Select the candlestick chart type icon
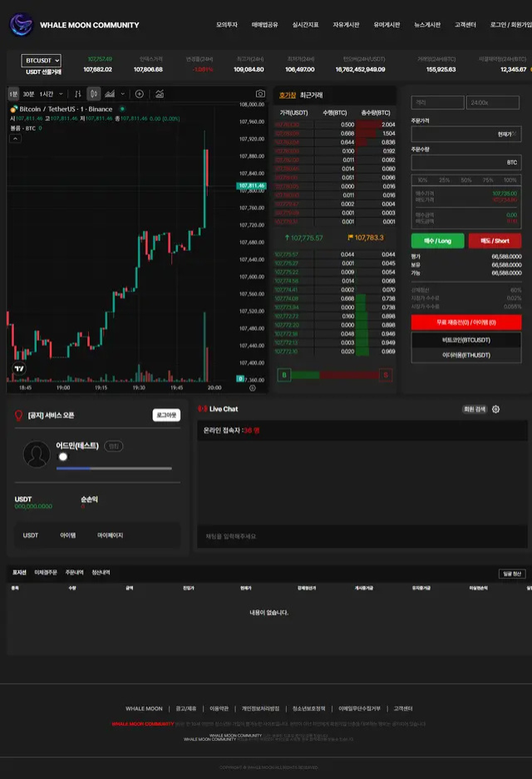The width and height of the screenshot is (532, 779). tap(93, 94)
